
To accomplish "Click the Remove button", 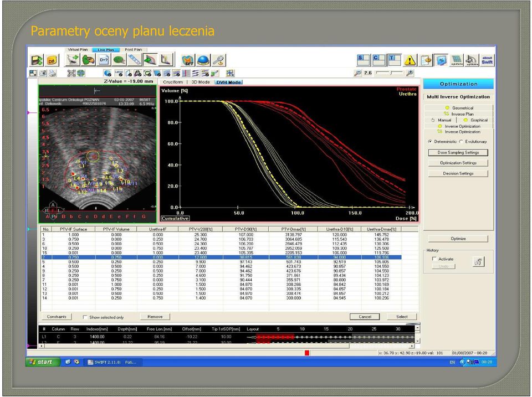I will click(x=155, y=317).
